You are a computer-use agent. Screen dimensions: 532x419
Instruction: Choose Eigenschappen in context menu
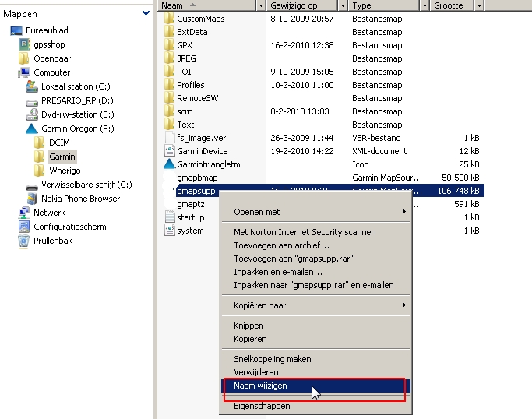[x=315, y=406]
